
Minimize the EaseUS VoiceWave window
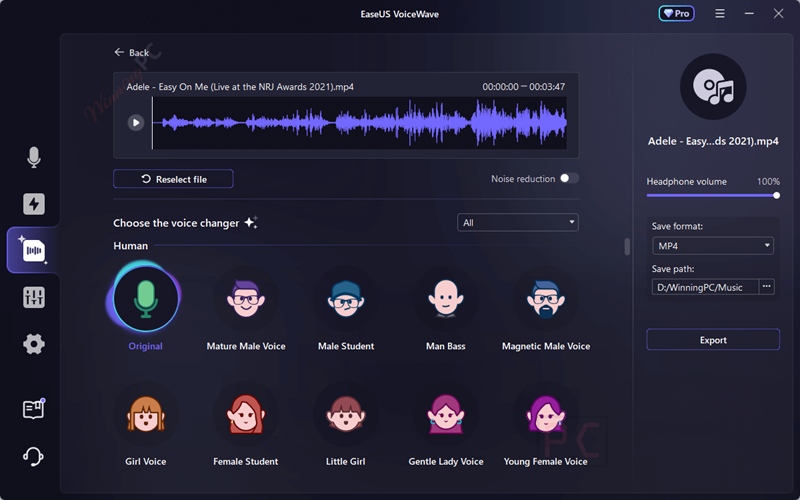[749, 14]
